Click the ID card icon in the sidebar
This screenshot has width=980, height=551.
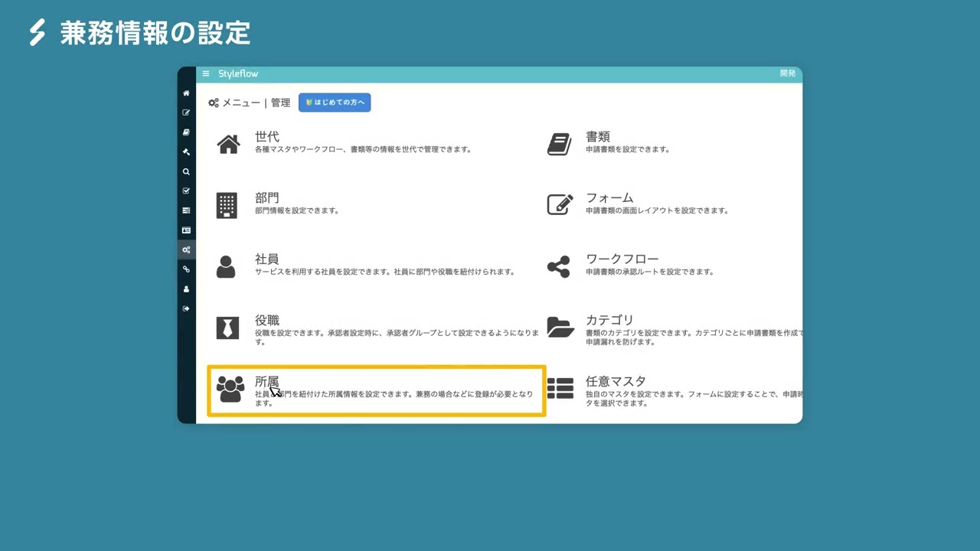186,230
